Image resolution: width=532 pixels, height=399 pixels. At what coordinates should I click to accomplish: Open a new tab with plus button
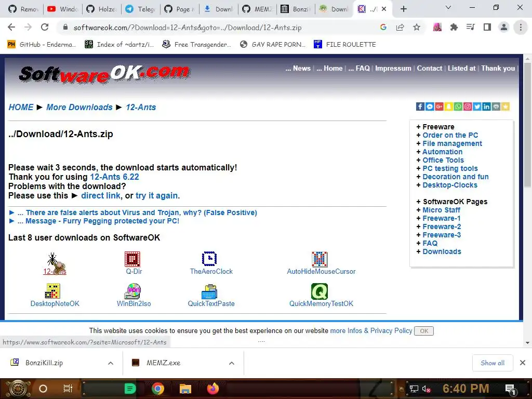(x=403, y=9)
